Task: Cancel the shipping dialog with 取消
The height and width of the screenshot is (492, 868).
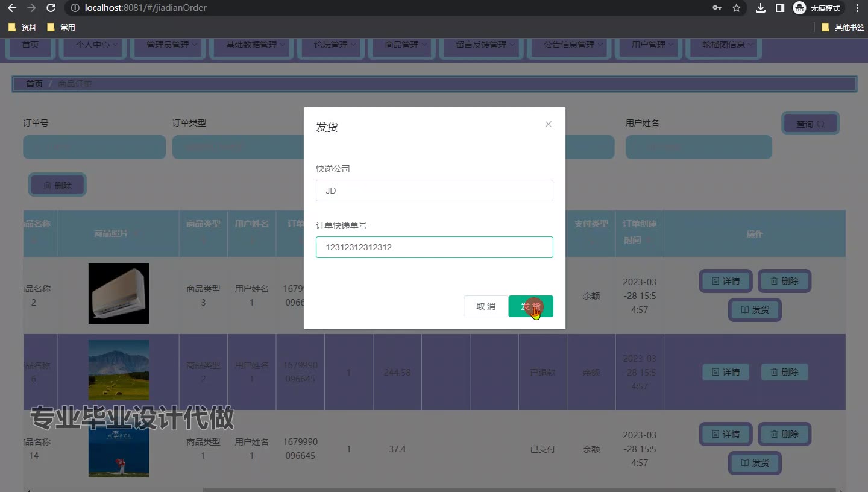Action: 486,306
